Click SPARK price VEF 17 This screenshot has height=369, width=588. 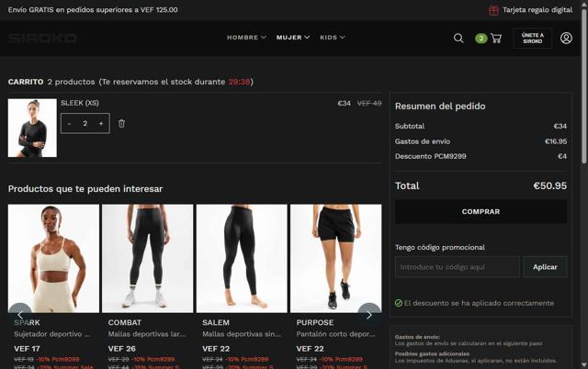pos(27,349)
